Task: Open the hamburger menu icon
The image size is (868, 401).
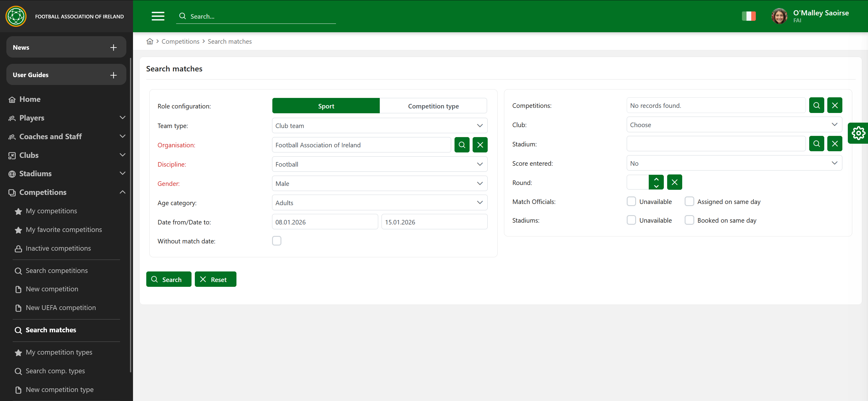Action: point(158,16)
